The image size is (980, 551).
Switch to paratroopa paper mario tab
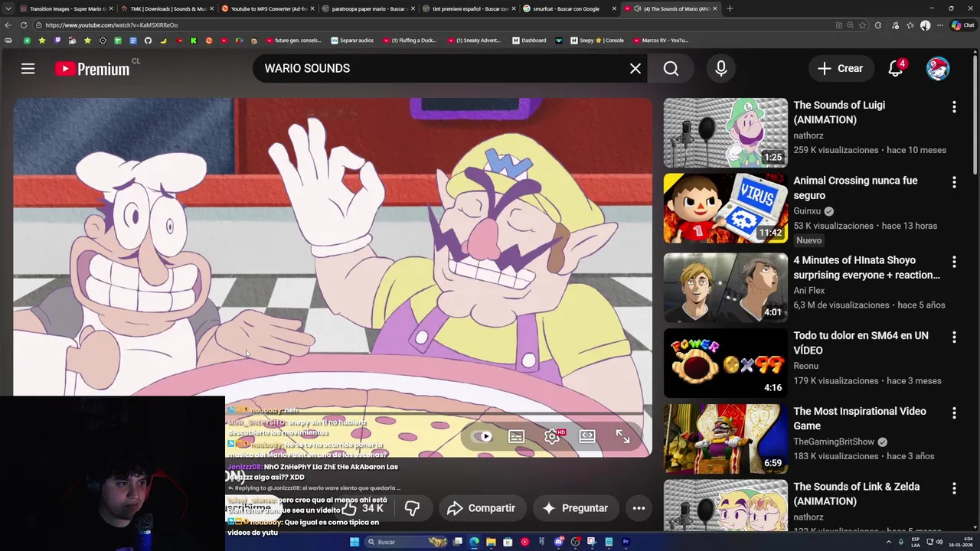pyautogui.click(x=369, y=8)
